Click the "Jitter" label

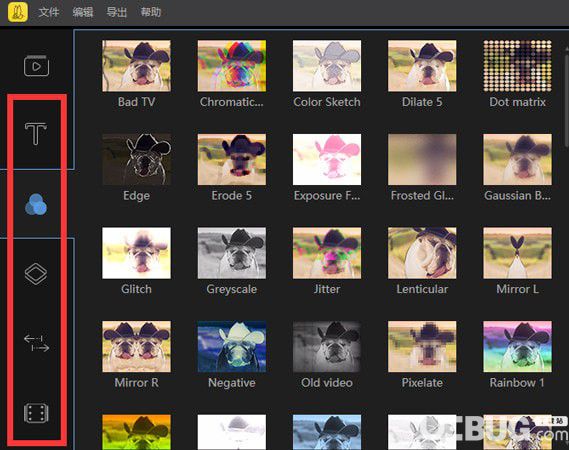(327, 289)
